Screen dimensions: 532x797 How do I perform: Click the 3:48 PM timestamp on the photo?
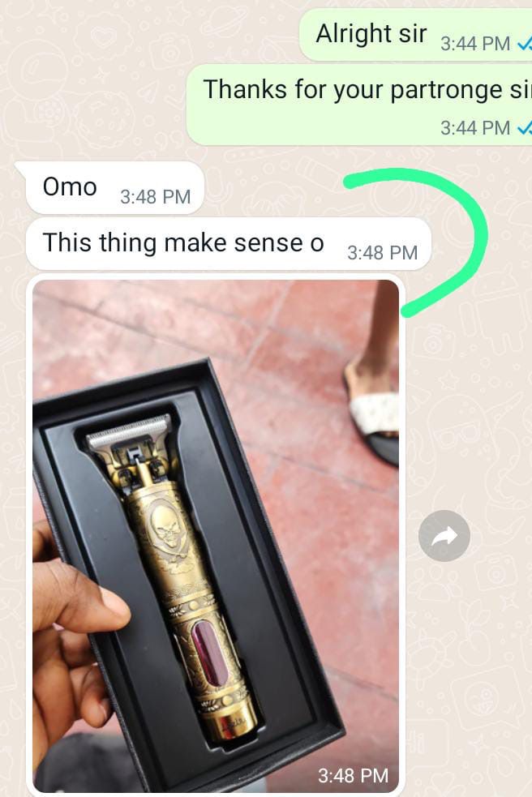click(x=353, y=776)
